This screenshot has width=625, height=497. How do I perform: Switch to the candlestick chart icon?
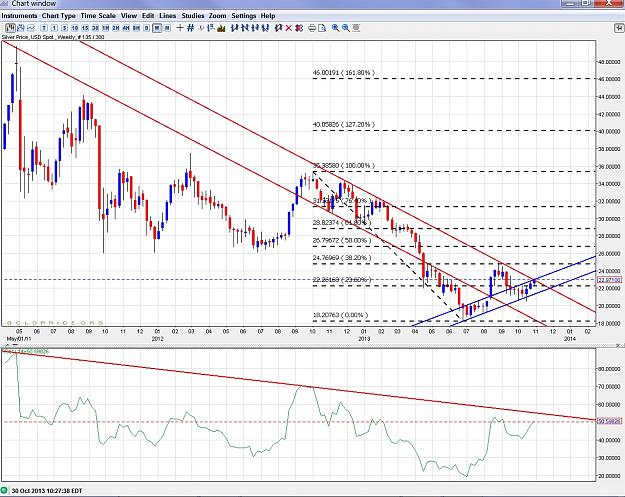coord(21,28)
